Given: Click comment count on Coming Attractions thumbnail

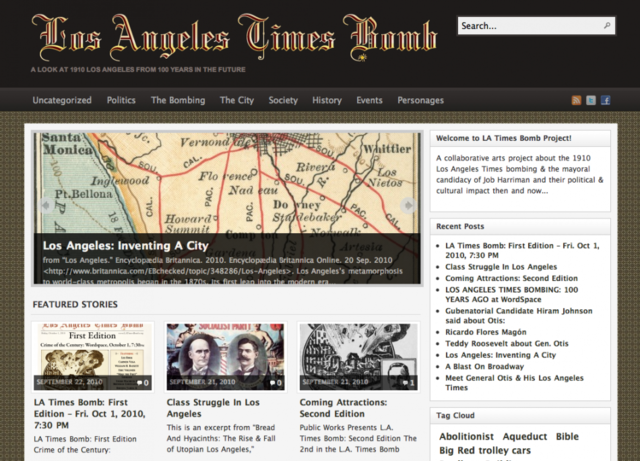Looking at the screenshot, I should pyautogui.click(x=409, y=383).
